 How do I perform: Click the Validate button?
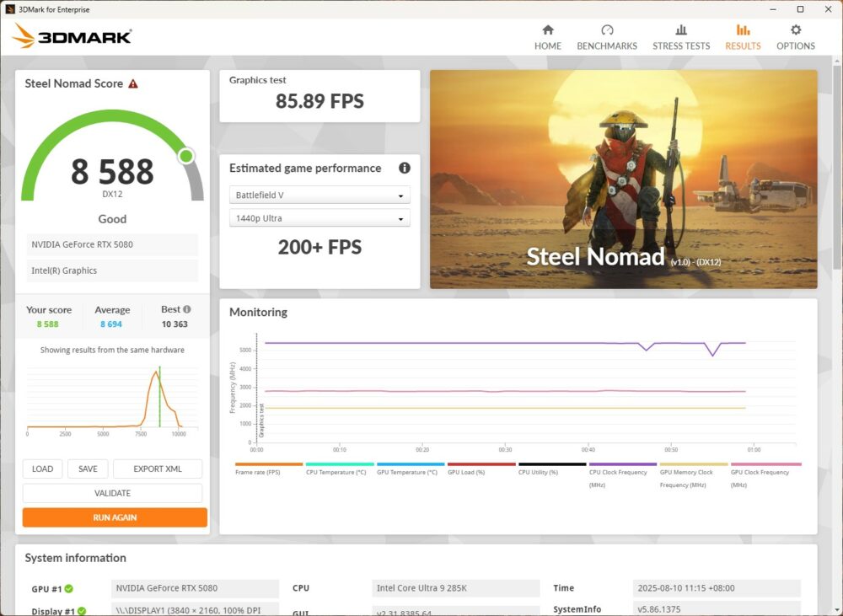(x=112, y=493)
